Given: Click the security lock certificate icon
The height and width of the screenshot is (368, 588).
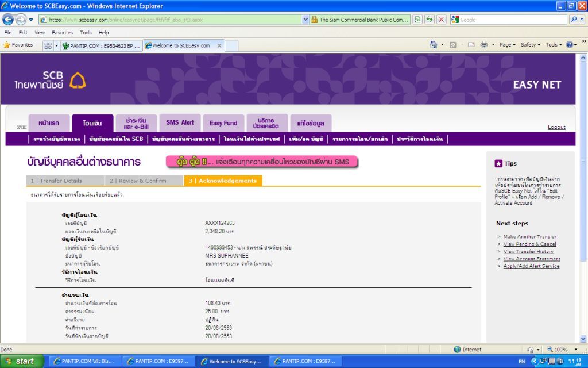Looking at the screenshot, I should pyautogui.click(x=314, y=20).
